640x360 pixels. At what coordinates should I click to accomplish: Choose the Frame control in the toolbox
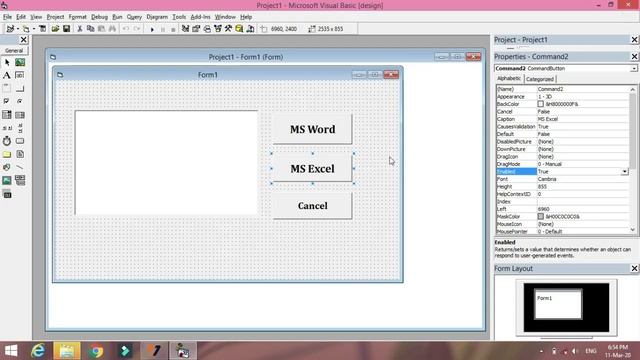pyautogui.click(x=7, y=89)
